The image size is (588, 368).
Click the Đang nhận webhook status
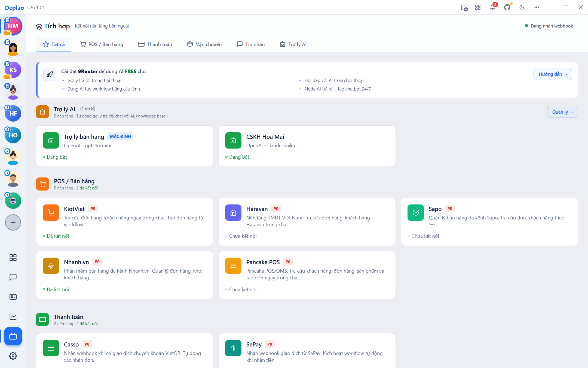point(549,26)
